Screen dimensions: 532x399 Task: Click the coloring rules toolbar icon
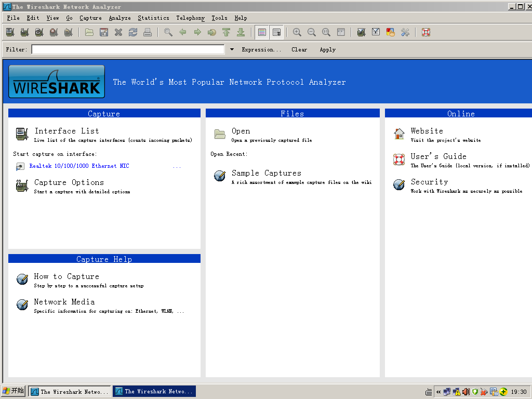point(391,32)
